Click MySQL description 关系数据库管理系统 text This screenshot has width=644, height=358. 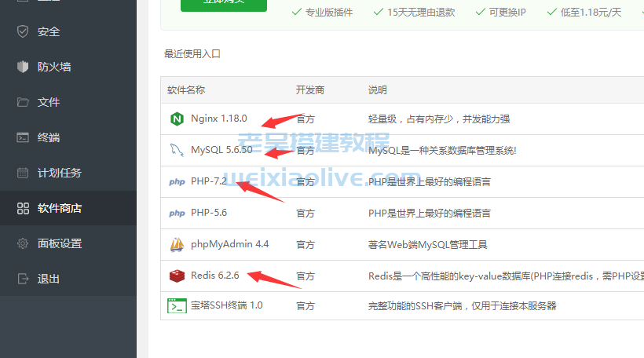coord(442,151)
